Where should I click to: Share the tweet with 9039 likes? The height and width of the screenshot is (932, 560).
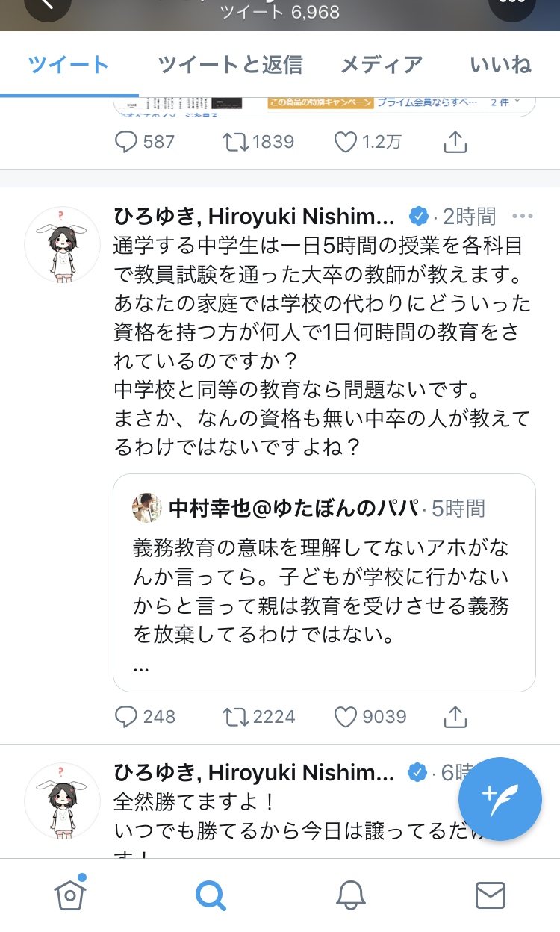pos(455,717)
